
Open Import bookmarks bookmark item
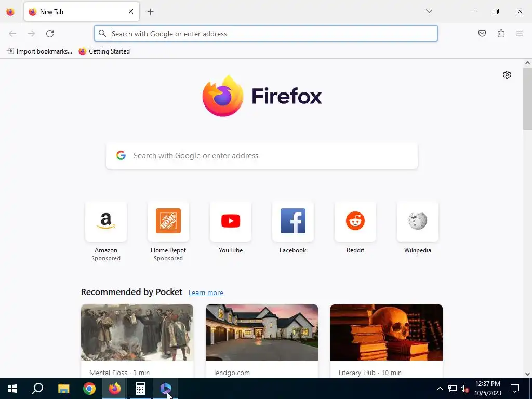click(39, 51)
